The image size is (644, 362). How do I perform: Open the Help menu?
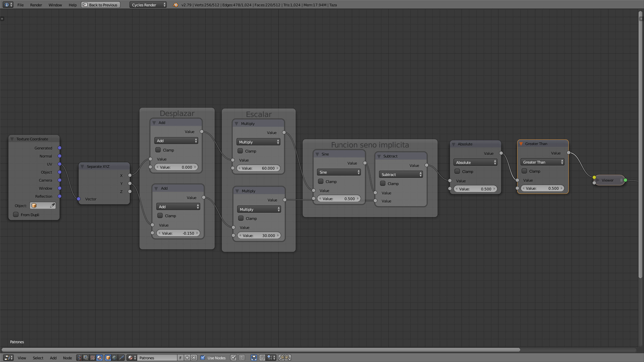[x=72, y=5]
